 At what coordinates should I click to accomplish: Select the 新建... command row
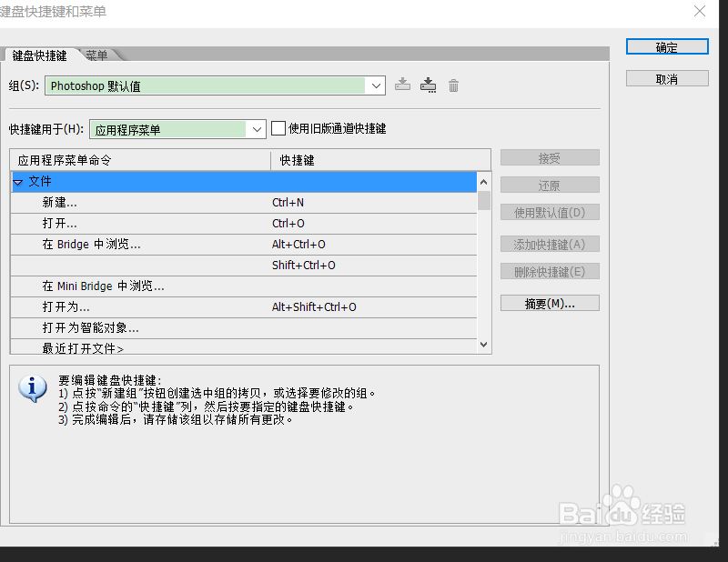(244, 203)
